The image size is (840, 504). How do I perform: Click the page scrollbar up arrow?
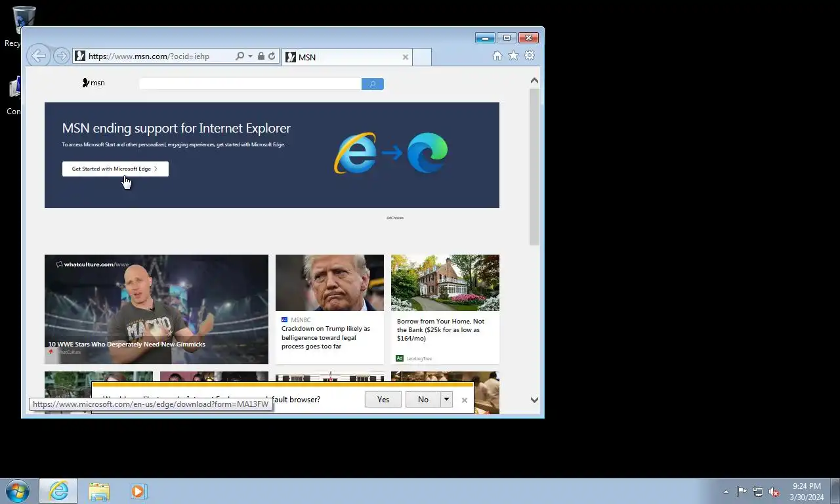pos(534,81)
